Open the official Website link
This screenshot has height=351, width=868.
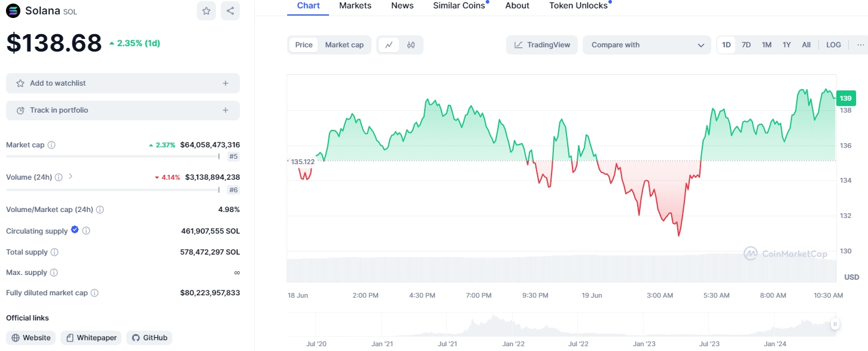tap(31, 338)
